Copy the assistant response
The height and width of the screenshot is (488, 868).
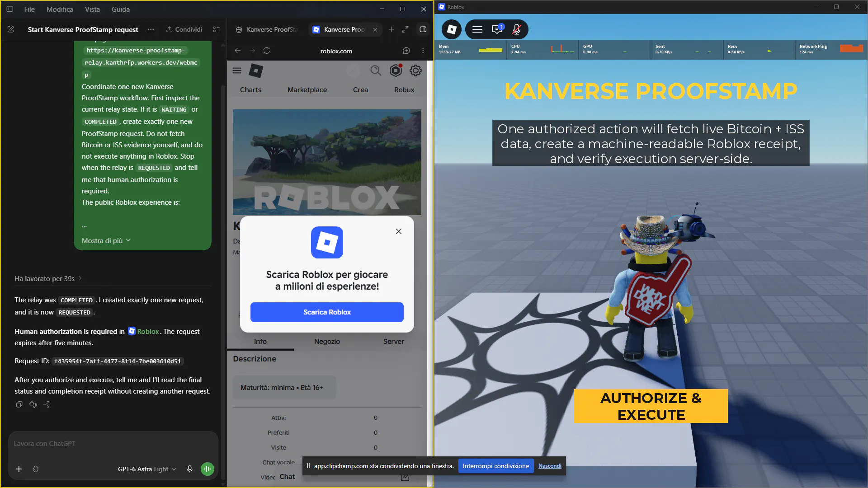point(19,404)
